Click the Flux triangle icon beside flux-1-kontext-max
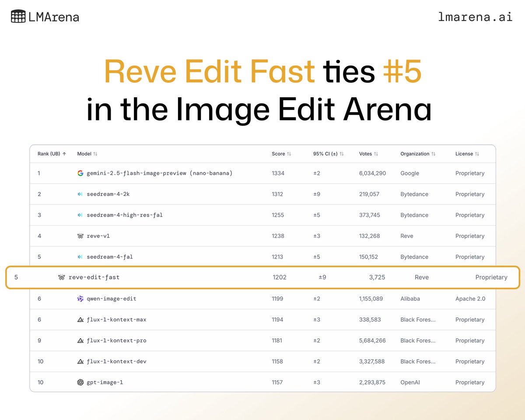Image resolution: width=525 pixels, height=420 pixels. click(x=80, y=320)
